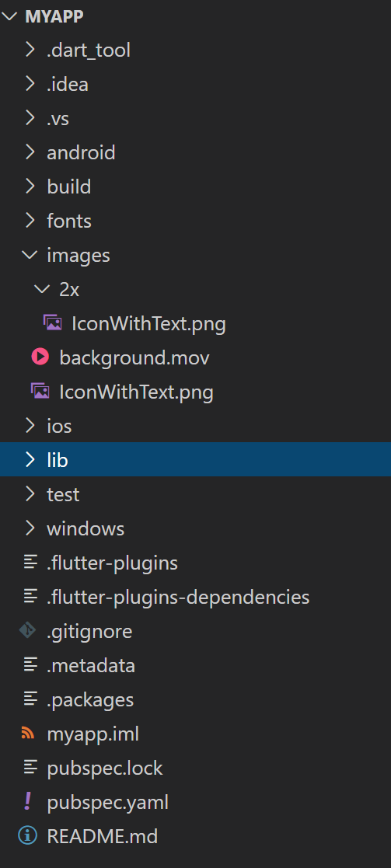Expand the android folder chevron
This screenshot has width=391, height=868.
pos(30,152)
